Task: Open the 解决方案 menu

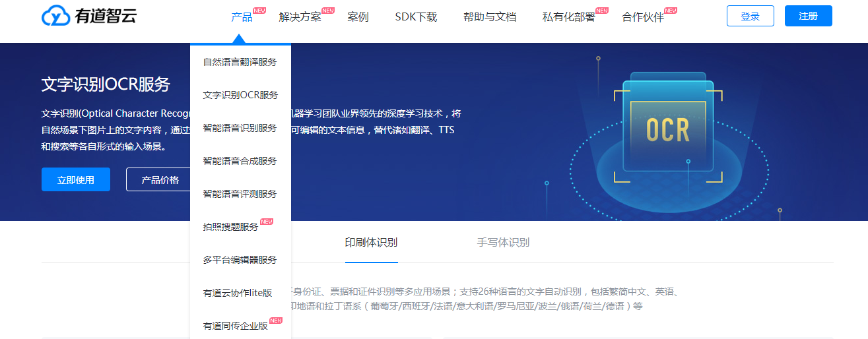Action: [300, 17]
